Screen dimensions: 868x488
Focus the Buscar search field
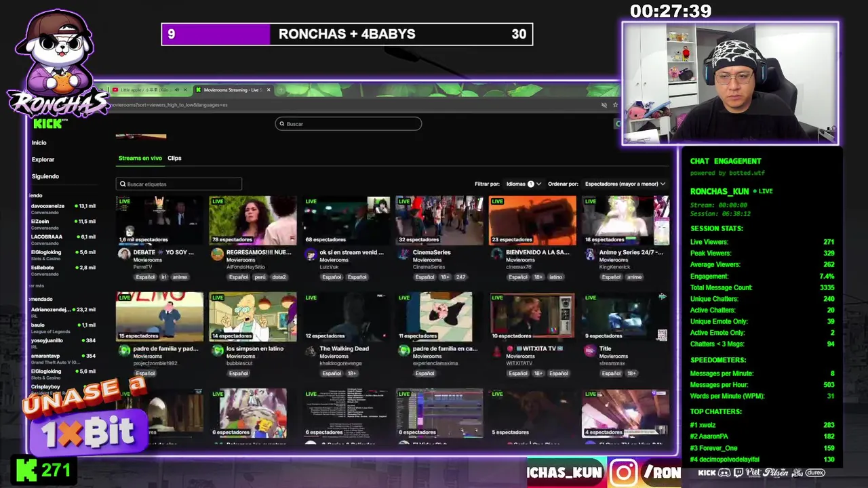point(349,124)
